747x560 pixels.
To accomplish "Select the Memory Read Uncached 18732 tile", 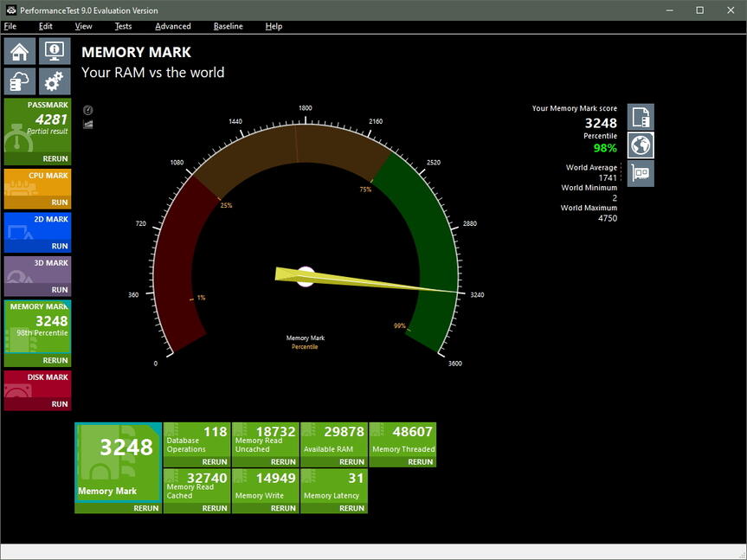I will [266, 440].
